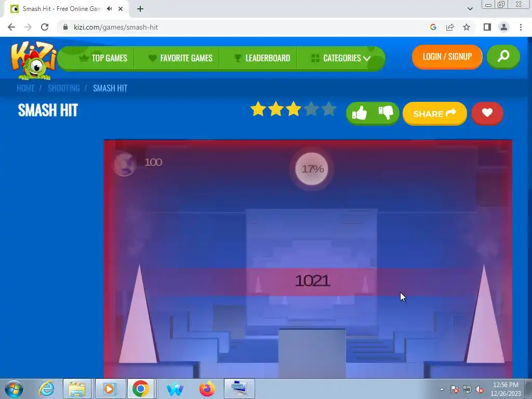Open Top Games menu item
This screenshot has height=399, width=532.
coord(103,58)
